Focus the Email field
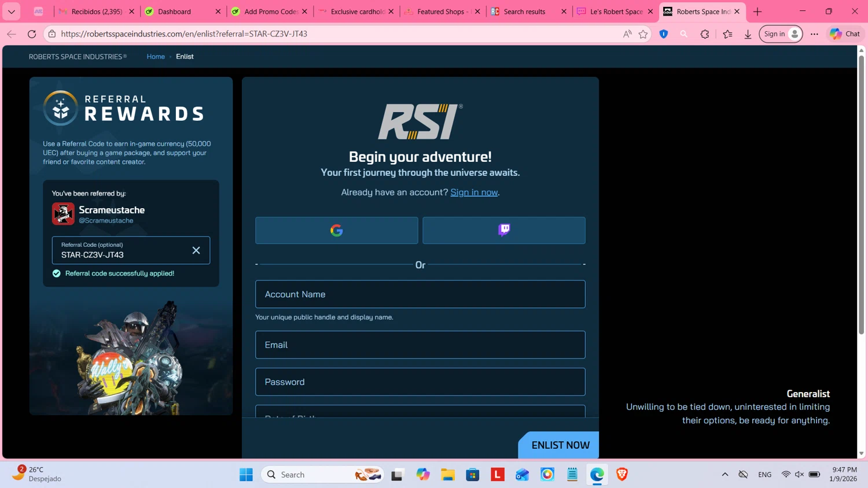The width and height of the screenshot is (868, 488). point(420,345)
